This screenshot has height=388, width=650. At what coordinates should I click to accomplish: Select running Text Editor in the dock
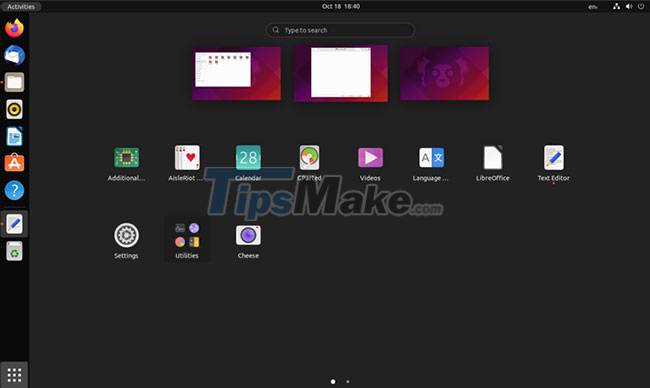click(x=15, y=224)
